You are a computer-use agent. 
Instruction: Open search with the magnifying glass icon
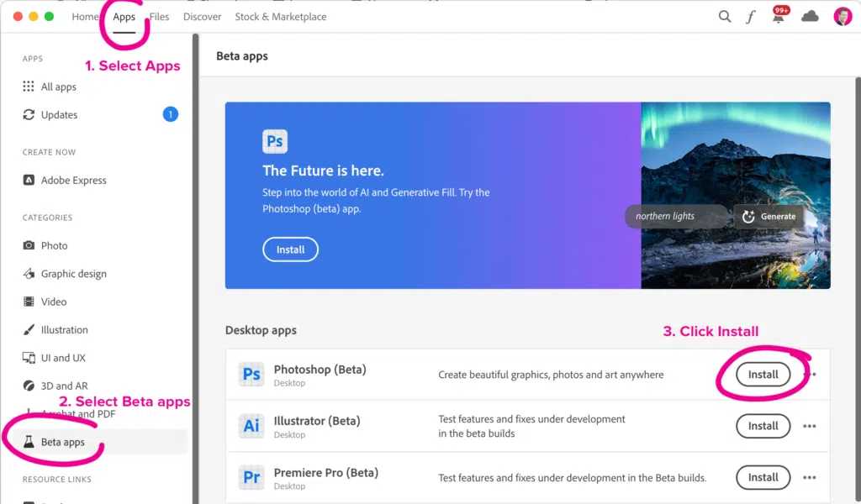pos(724,16)
